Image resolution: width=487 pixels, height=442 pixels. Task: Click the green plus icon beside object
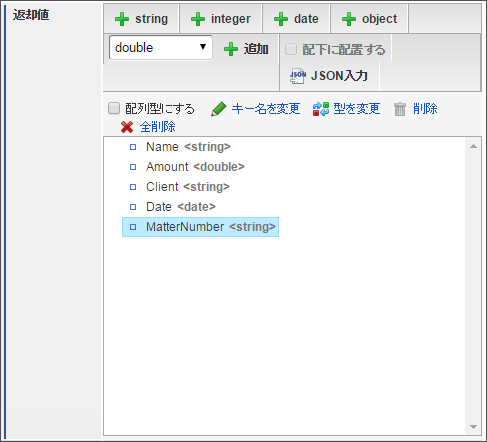click(349, 19)
